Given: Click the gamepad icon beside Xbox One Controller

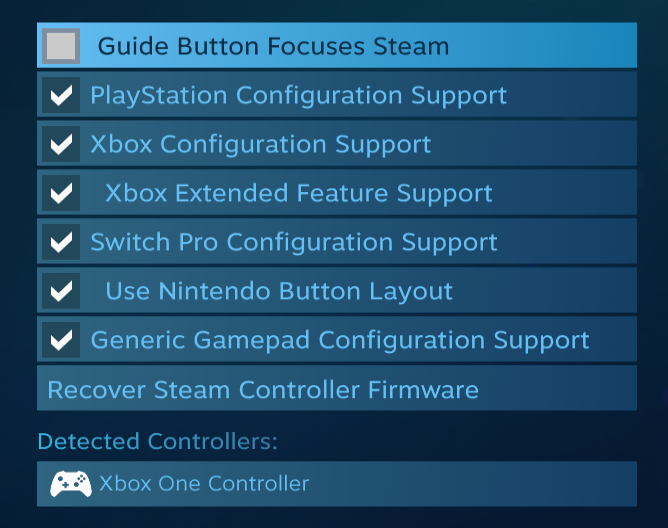Looking at the screenshot, I should pos(70,484).
